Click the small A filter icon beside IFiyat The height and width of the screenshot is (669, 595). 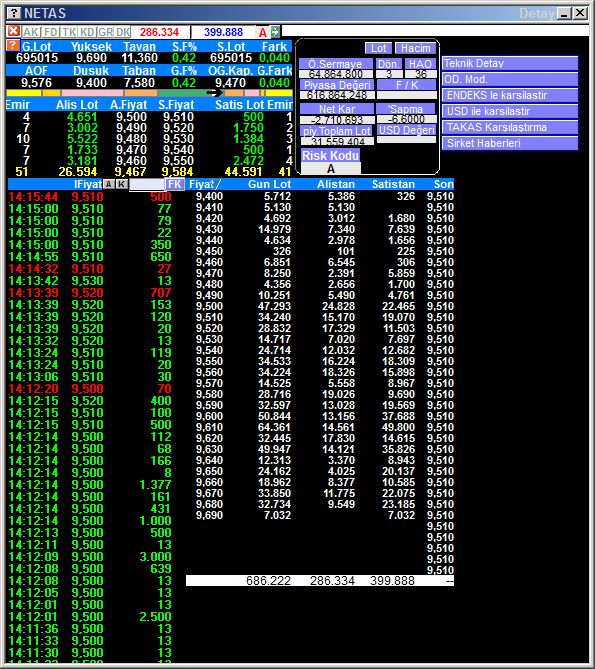(x=109, y=184)
